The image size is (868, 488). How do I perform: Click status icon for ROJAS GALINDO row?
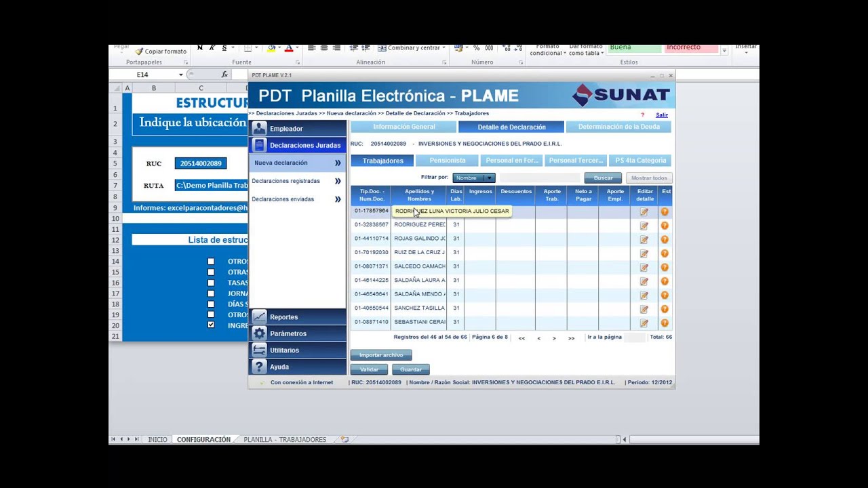pos(665,240)
